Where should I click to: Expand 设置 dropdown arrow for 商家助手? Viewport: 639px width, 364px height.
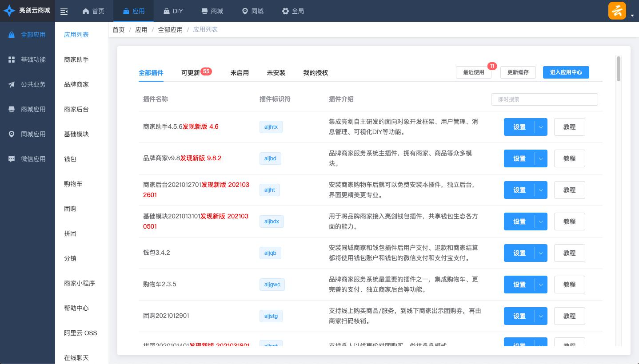[x=541, y=127]
